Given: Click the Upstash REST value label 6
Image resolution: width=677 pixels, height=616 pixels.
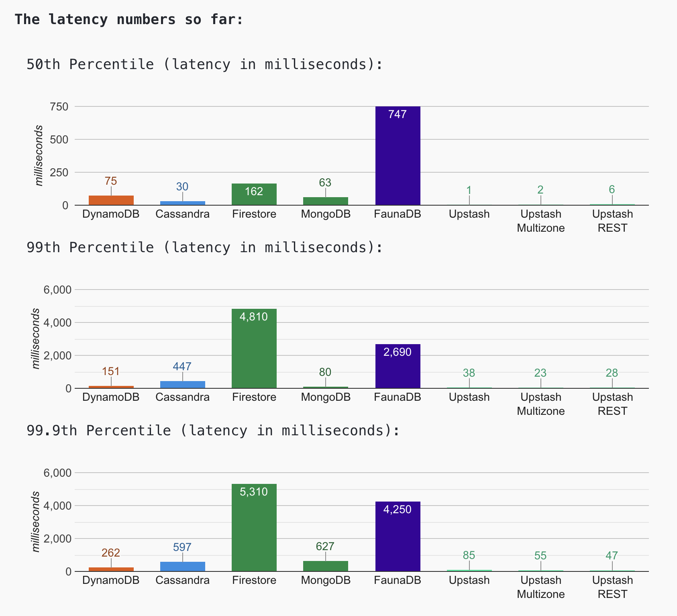Looking at the screenshot, I should point(612,190).
